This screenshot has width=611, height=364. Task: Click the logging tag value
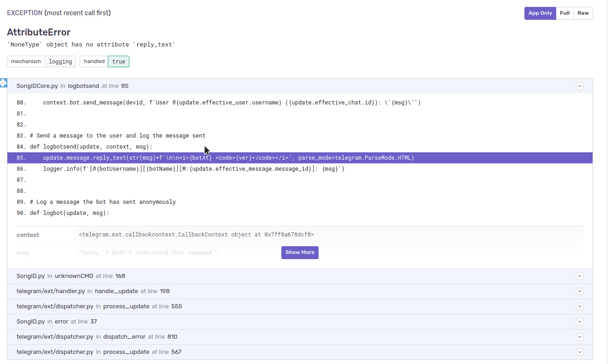coord(60,62)
